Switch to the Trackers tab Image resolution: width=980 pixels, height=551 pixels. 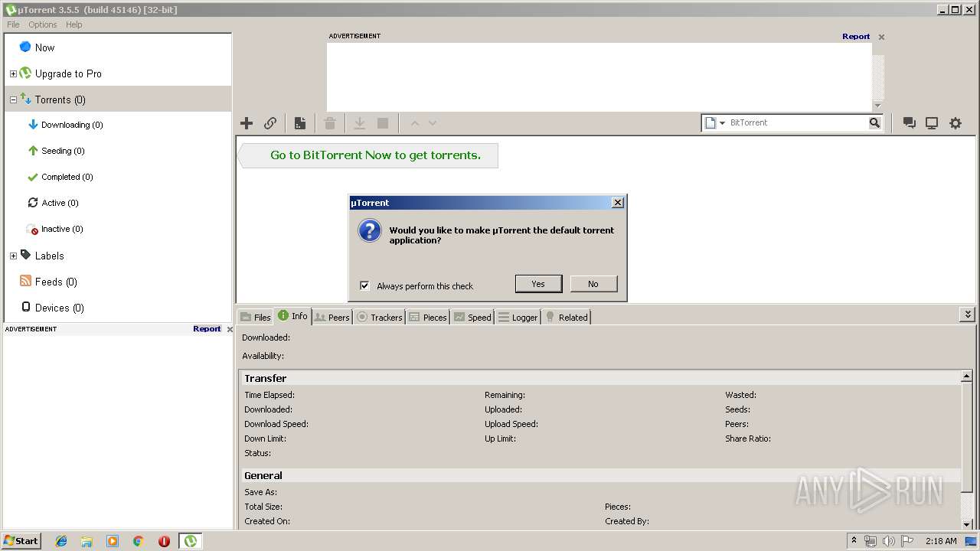[380, 317]
